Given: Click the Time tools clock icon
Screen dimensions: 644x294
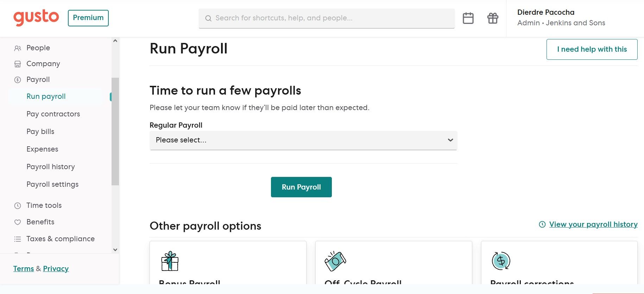Looking at the screenshot, I should (x=18, y=206).
